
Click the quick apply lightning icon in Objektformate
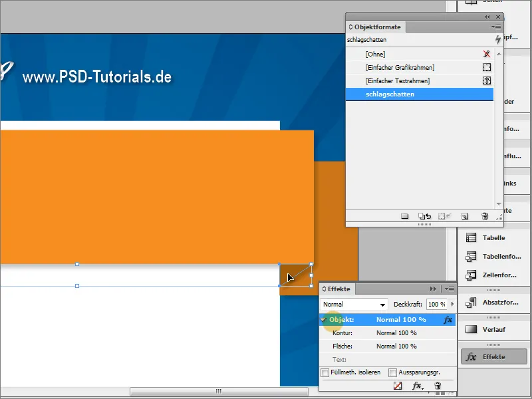(497, 40)
